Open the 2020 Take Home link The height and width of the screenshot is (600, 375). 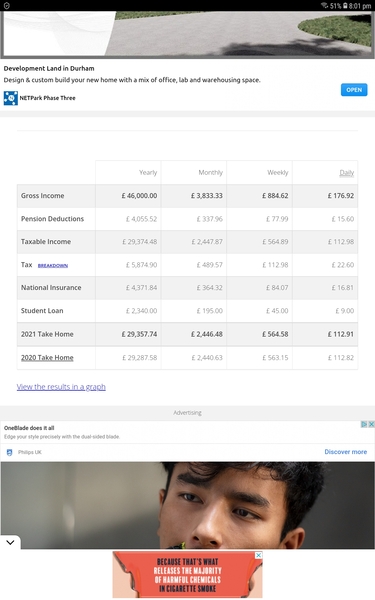point(47,357)
